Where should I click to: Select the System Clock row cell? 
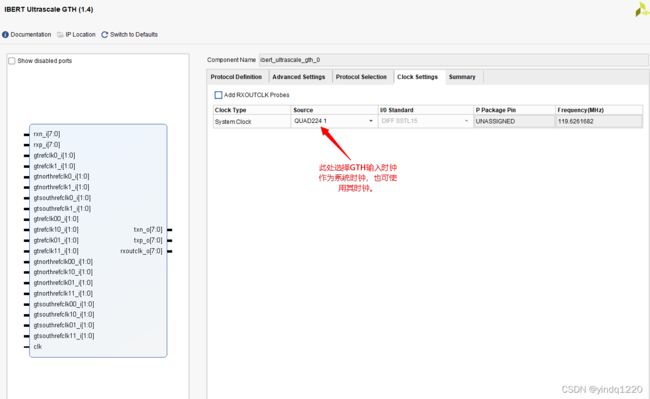[x=252, y=122]
